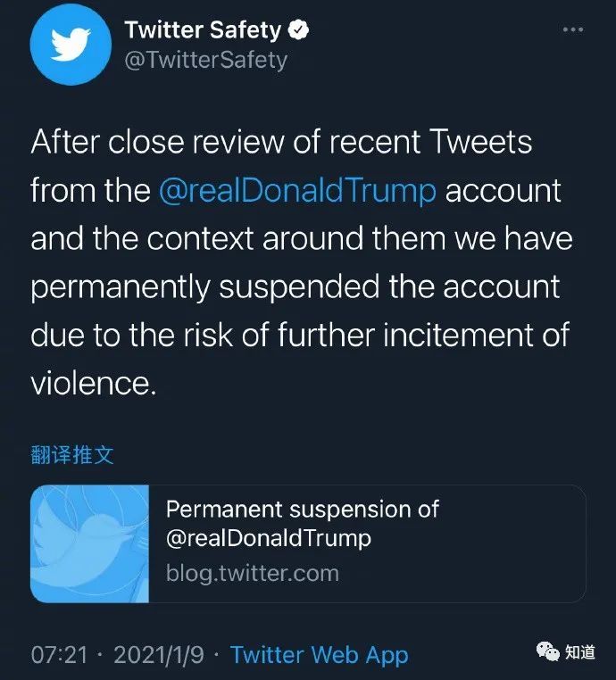Click the 07:21 tweet timestamp
The width and height of the screenshot is (616, 680).
pos(59,654)
